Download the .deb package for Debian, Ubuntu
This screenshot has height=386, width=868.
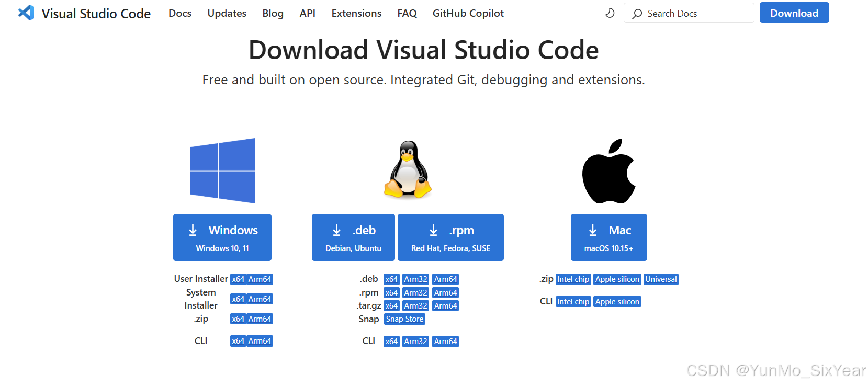point(353,237)
